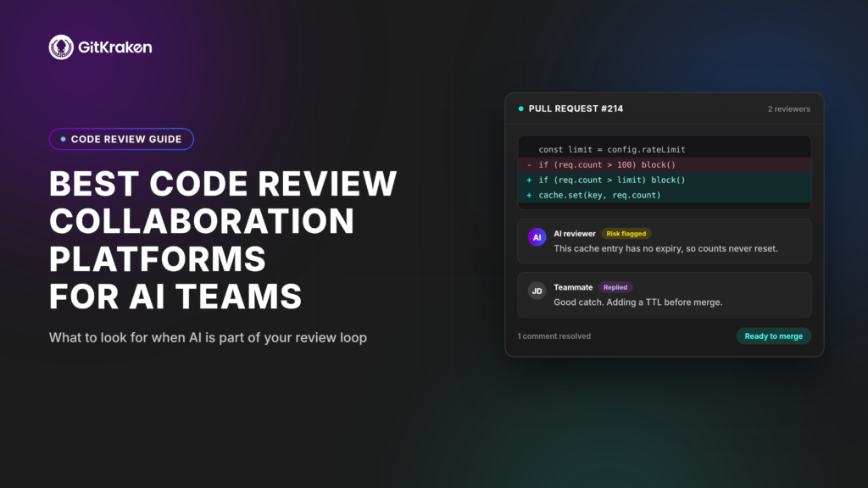Click the Replied tag
The height and width of the screenshot is (488, 868).
tap(615, 287)
